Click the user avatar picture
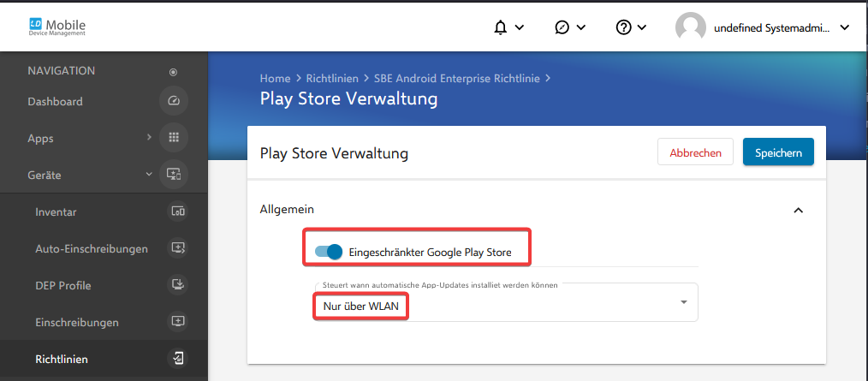 click(x=690, y=27)
